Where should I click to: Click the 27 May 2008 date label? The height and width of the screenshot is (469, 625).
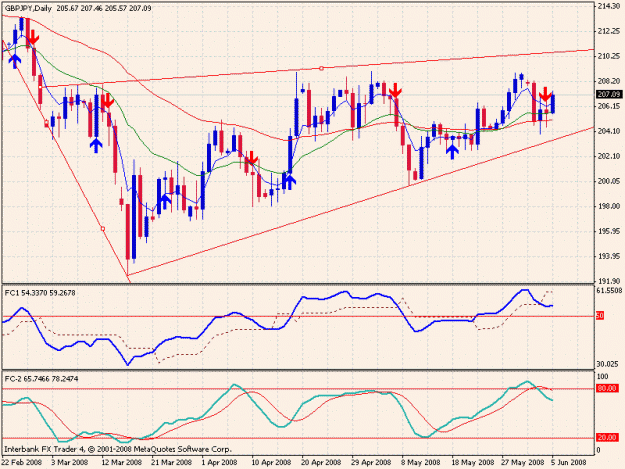point(522,463)
